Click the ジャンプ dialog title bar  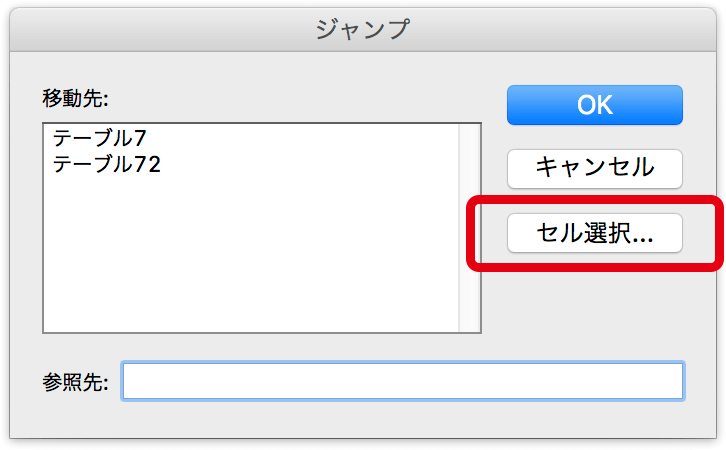pyautogui.click(x=363, y=29)
